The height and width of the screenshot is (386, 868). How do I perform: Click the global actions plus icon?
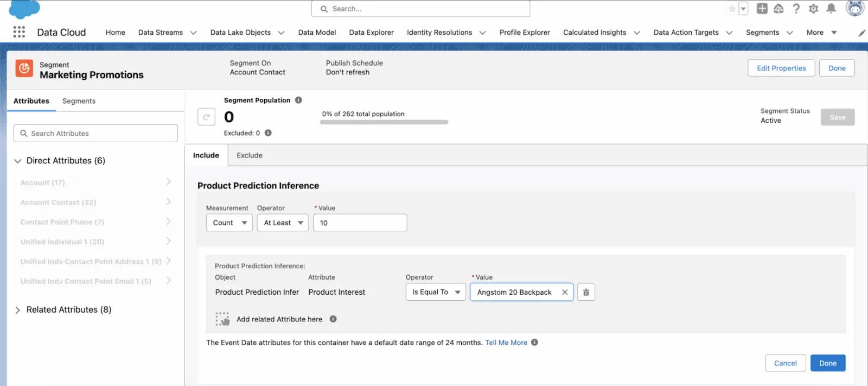coord(762,9)
